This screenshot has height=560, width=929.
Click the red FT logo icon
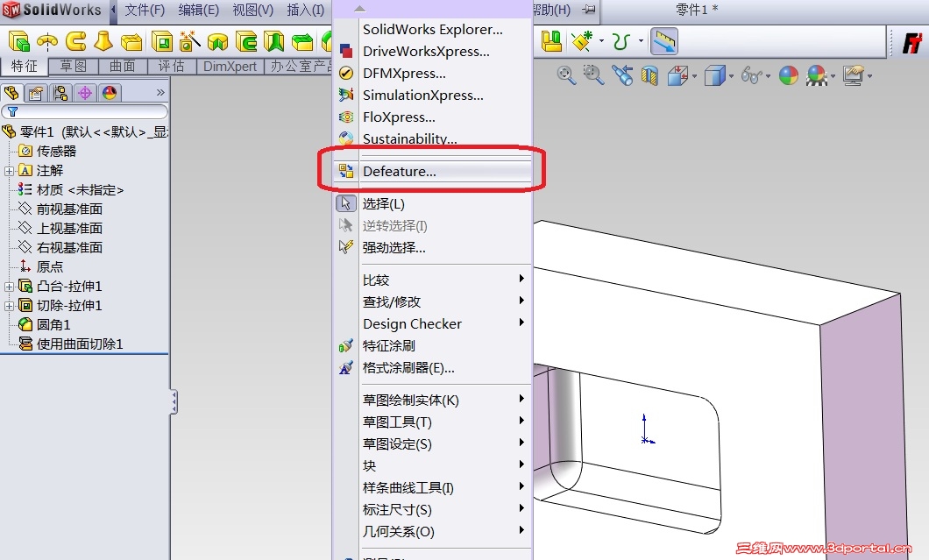(912, 43)
